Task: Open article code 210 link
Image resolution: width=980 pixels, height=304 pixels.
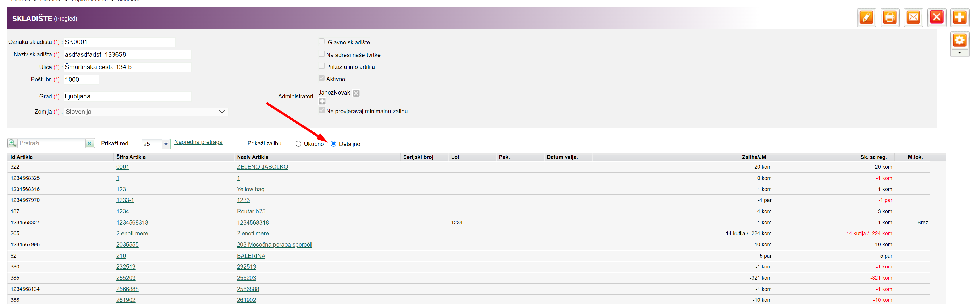Action: pos(121,256)
